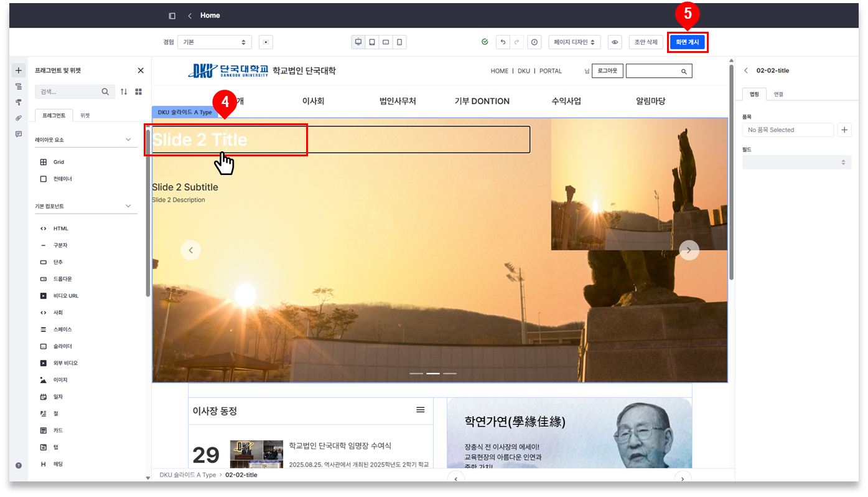This screenshot has height=497, width=868.
Task: Switch to the tablet viewport icon
Action: [x=372, y=42]
